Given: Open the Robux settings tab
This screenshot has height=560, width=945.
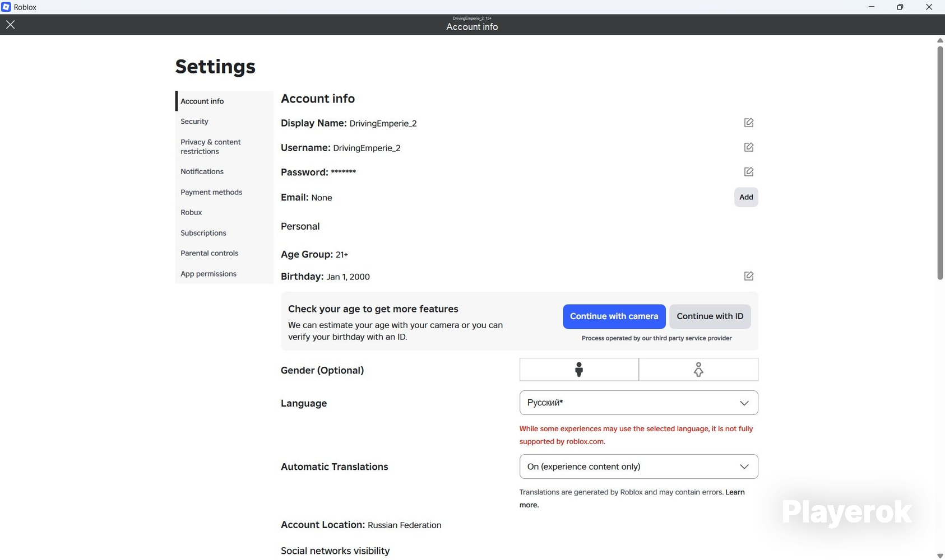Looking at the screenshot, I should point(224,213).
